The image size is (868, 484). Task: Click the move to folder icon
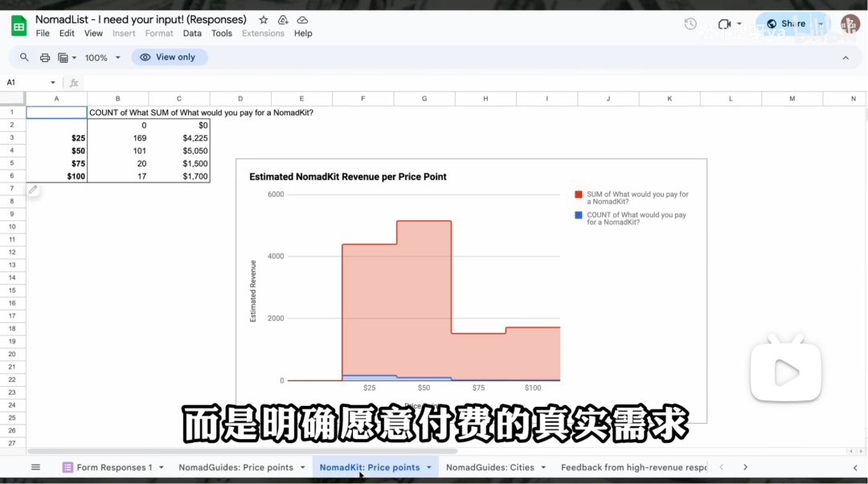coord(283,20)
